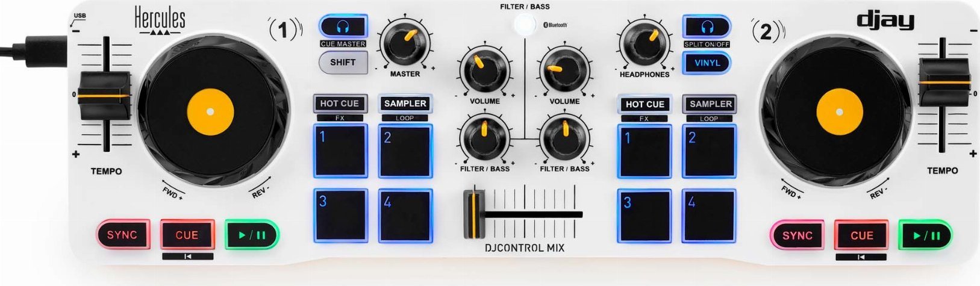The height and width of the screenshot is (286, 980).
Task: Click deck 2 TEMPO label
Action: coord(942,171)
